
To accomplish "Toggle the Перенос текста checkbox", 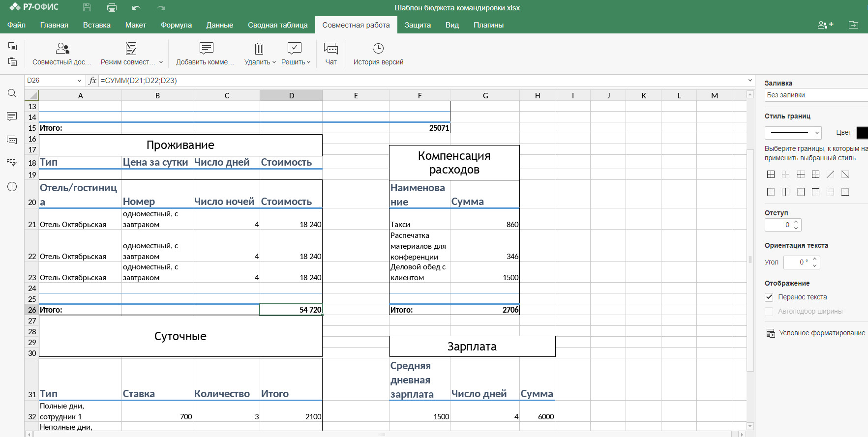I will (769, 297).
